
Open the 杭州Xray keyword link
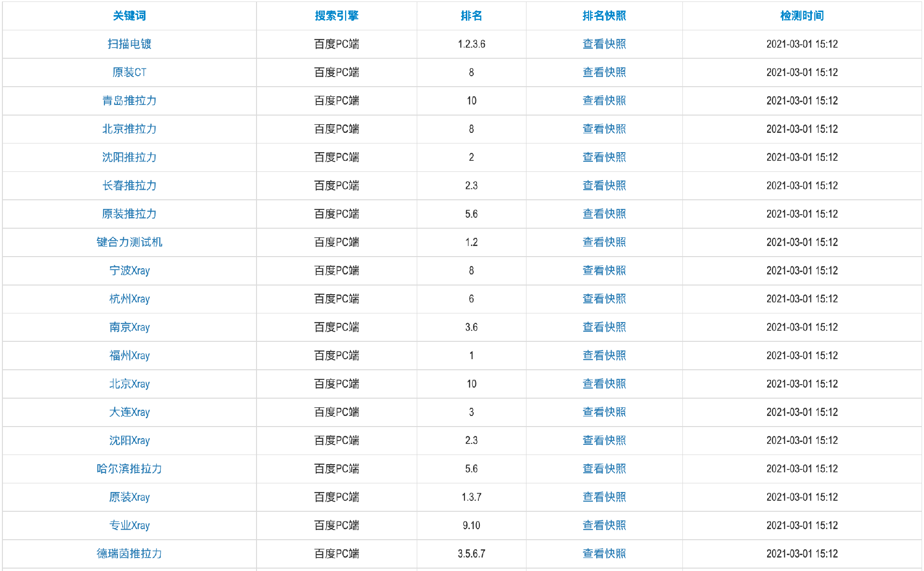pos(129,299)
